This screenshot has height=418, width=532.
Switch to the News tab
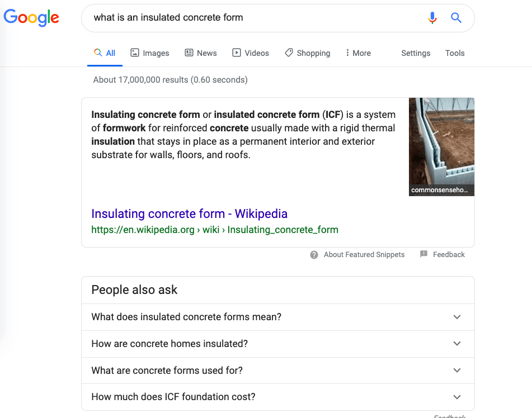tap(201, 53)
